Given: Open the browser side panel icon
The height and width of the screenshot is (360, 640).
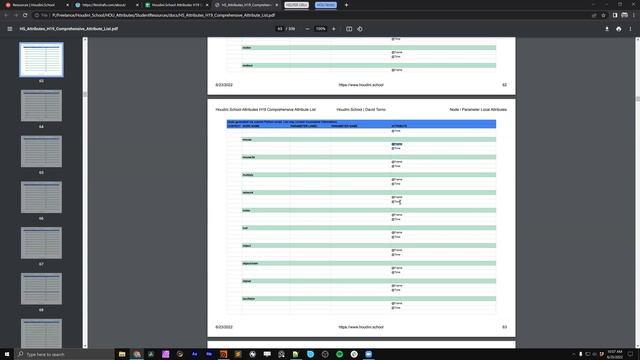Looking at the screenshot, I should 615,15.
